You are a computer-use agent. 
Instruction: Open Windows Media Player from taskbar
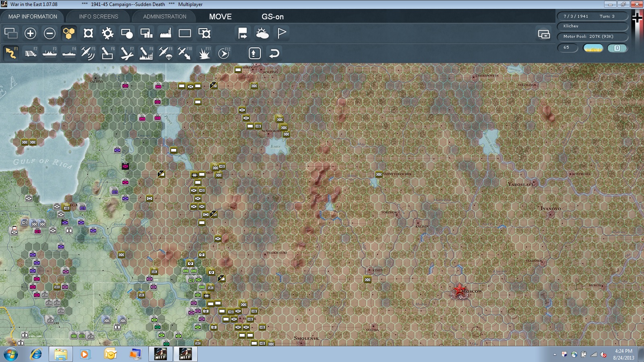(85, 354)
